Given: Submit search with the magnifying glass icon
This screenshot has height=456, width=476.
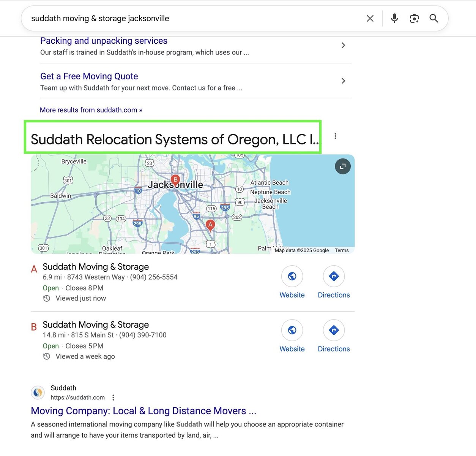Looking at the screenshot, I should tap(434, 18).
